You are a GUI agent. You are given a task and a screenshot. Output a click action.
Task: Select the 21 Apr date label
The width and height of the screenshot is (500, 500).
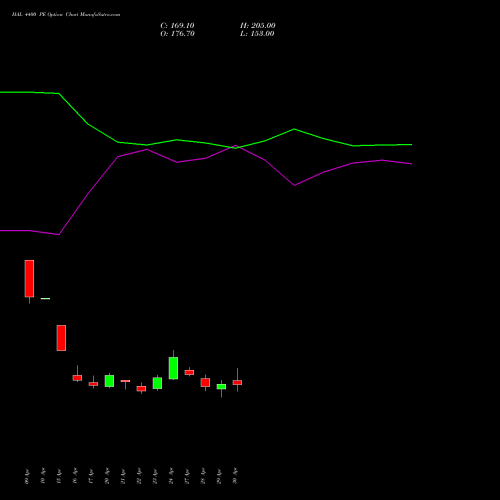[123, 476]
